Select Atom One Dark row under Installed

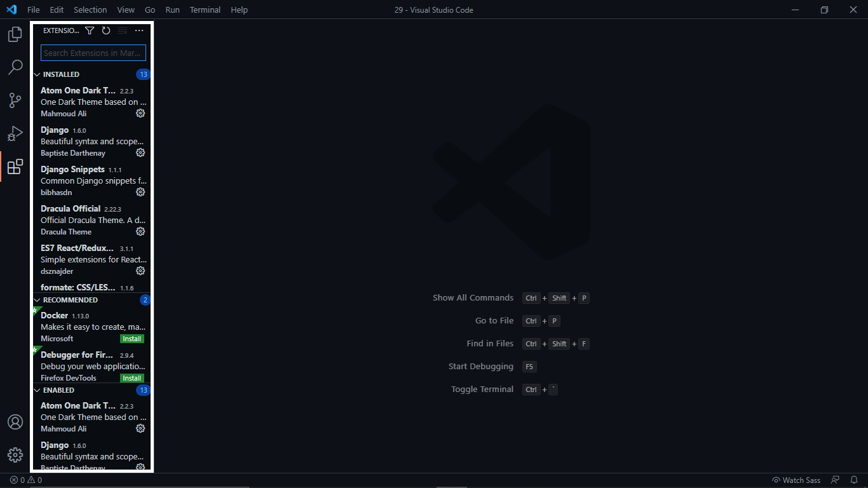click(92, 102)
